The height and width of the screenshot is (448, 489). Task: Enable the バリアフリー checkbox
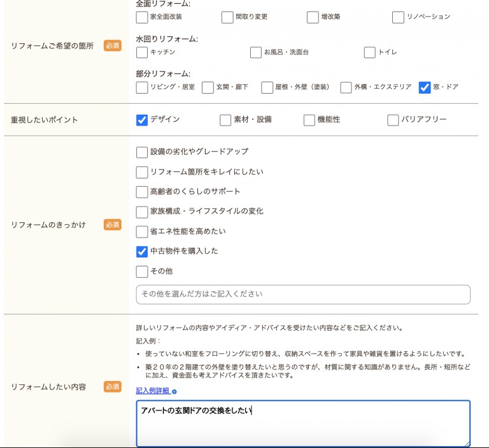(x=393, y=120)
